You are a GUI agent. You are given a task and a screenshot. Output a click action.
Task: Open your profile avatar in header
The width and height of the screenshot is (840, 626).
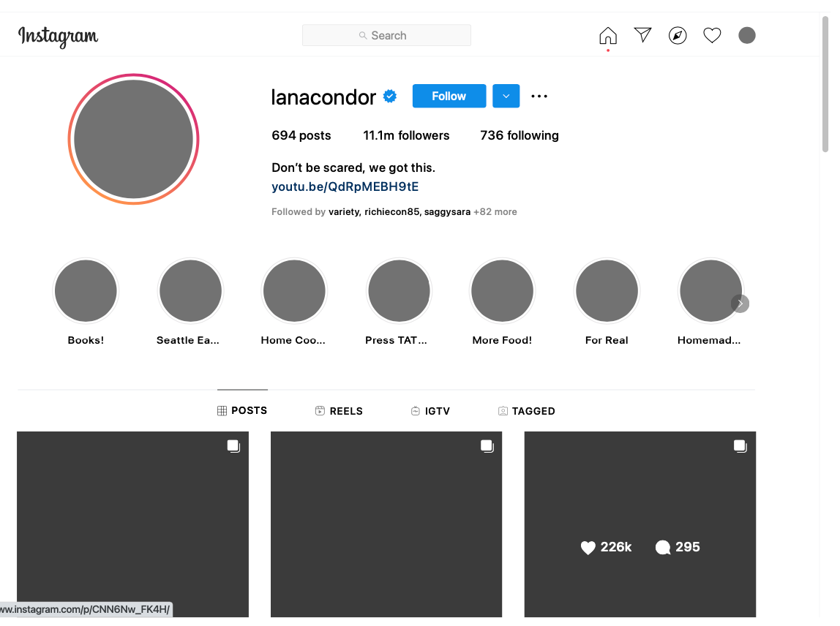[x=746, y=35]
